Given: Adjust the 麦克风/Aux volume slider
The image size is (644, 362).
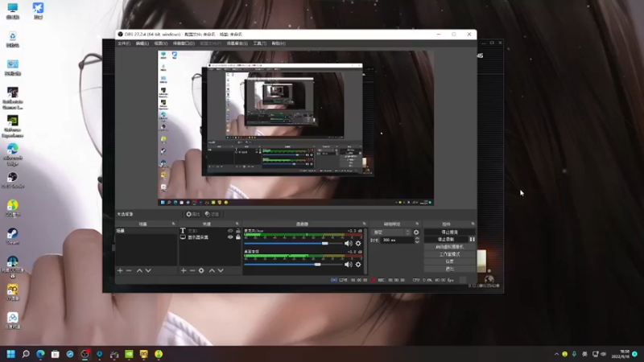Looking at the screenshot, I should (293, 244).
